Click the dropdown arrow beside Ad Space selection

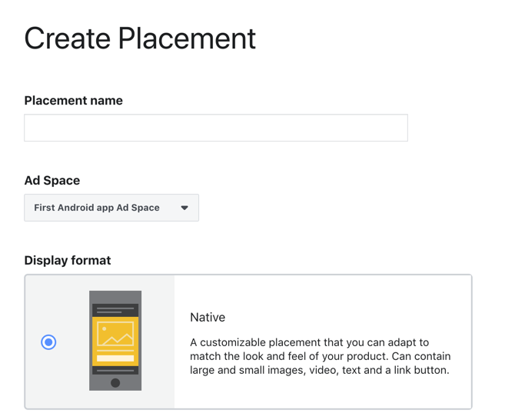[x=184, y=208]
